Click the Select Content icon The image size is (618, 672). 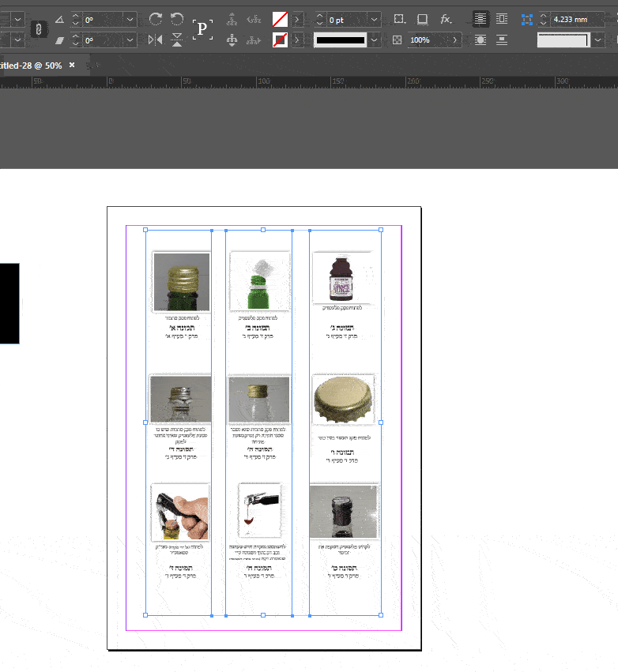tap(232, 40)
